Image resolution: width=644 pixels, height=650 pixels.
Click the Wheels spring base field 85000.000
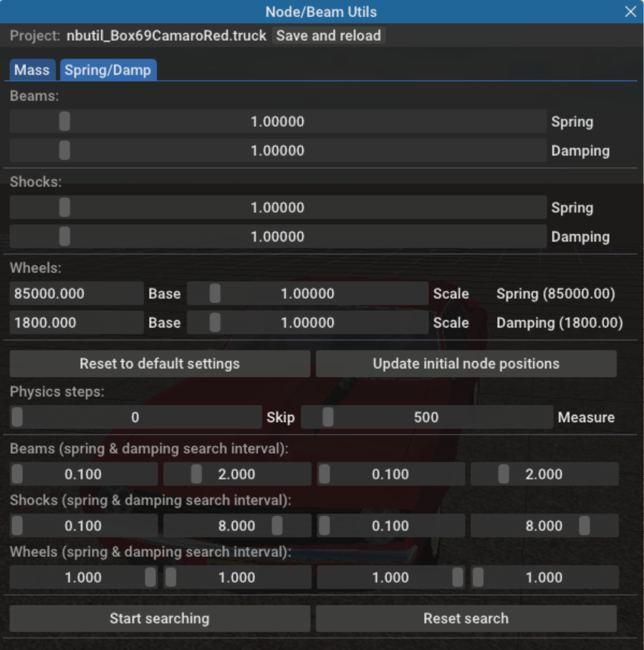(x=77, y=294)
